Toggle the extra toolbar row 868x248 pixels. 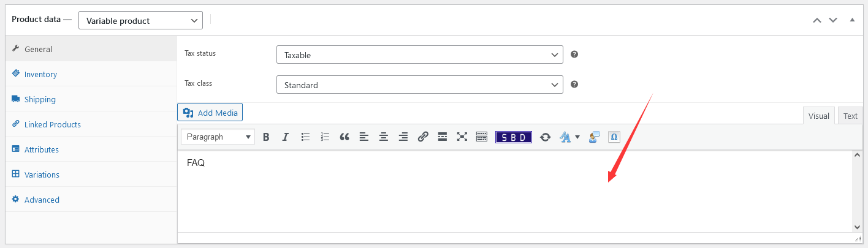click(x=481, y=137)
